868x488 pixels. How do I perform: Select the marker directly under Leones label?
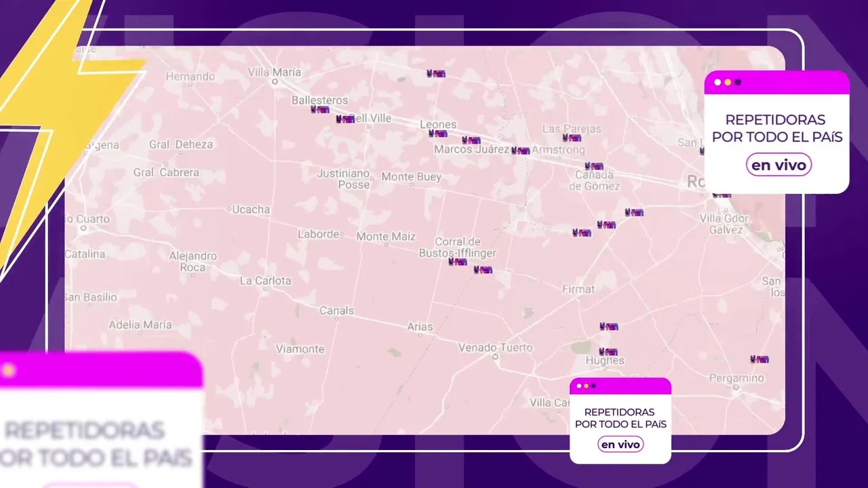coord(438,134)
